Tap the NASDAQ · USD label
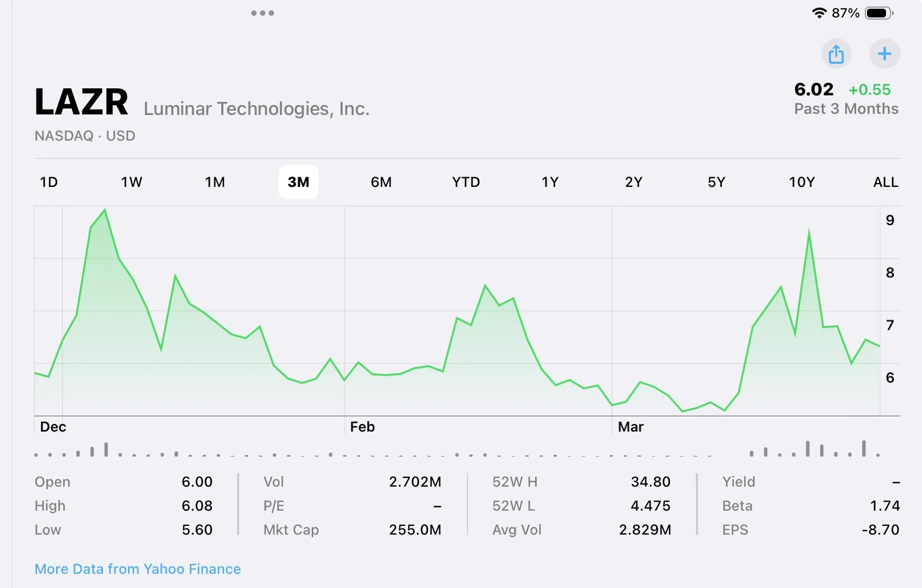The image size is (922, 588). coord(85,136)
